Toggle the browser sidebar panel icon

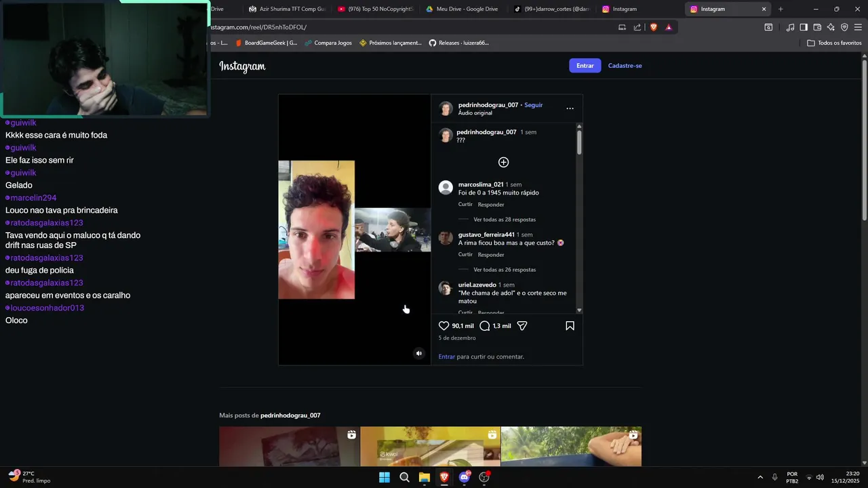pyautogui.click(x=804, y=27)
